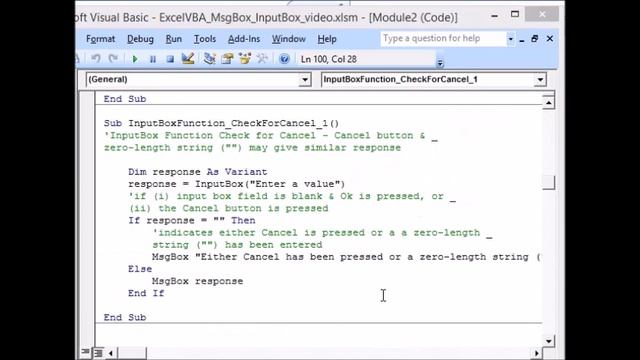
Task: Maximize the Visual Basic main window
Action: pos(515,15)
